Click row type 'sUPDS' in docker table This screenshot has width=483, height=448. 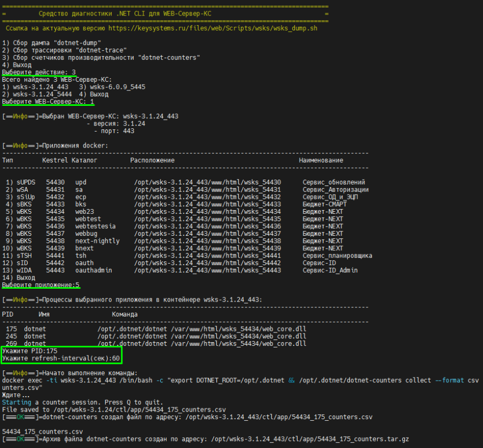click(x=26, y=182)
